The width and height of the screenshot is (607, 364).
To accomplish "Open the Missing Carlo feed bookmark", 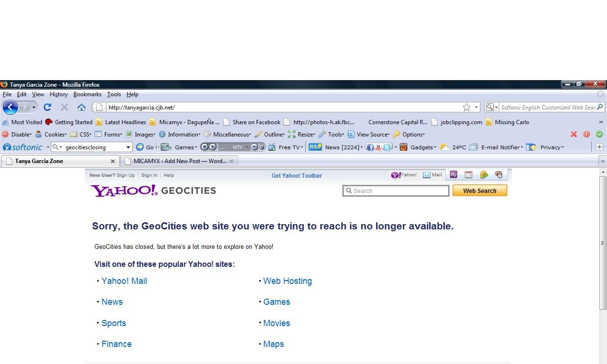I will [x=507, y=122].
